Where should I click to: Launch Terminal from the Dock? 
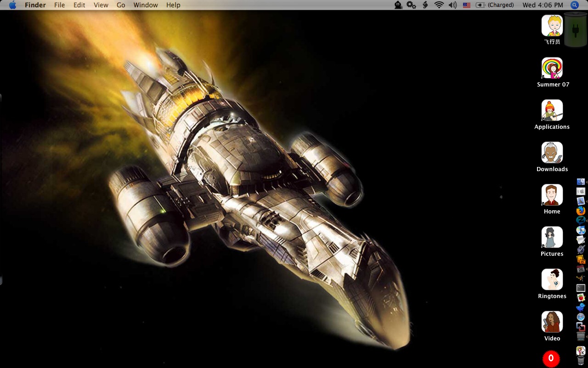tap(581, 288)
